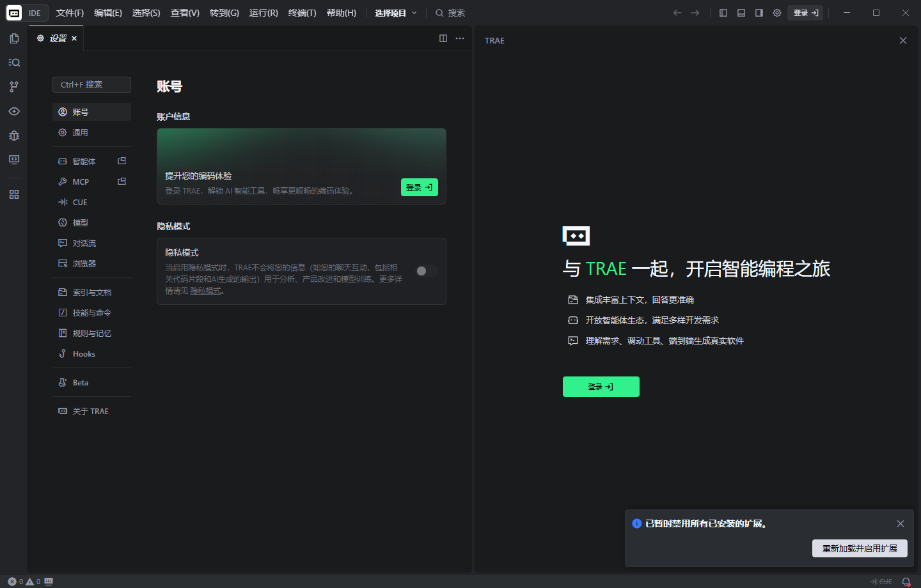Select Hooks in settings sidebar
Viewport: 921px width, 588px height.
[91, 353]
